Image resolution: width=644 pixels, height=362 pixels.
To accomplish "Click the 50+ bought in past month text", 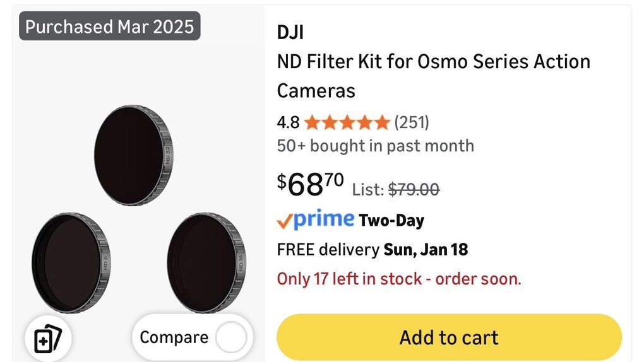I will (x=375, y=146).
